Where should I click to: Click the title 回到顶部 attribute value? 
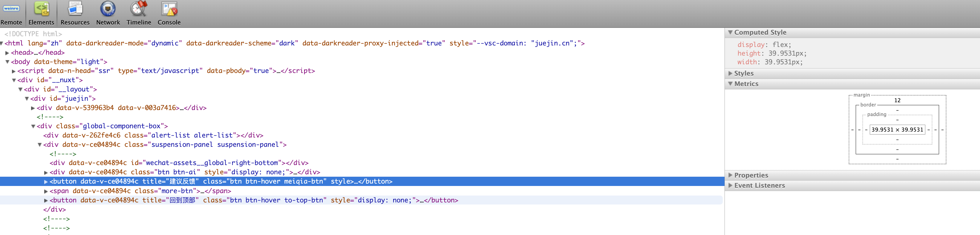click(x=182, y=200)
